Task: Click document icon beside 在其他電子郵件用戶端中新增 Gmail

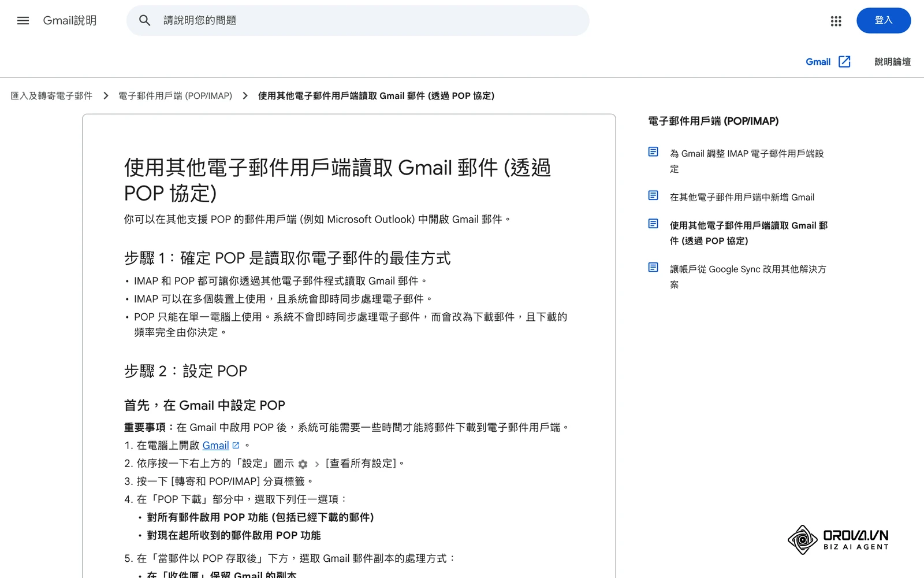Action: pos(653,195)
